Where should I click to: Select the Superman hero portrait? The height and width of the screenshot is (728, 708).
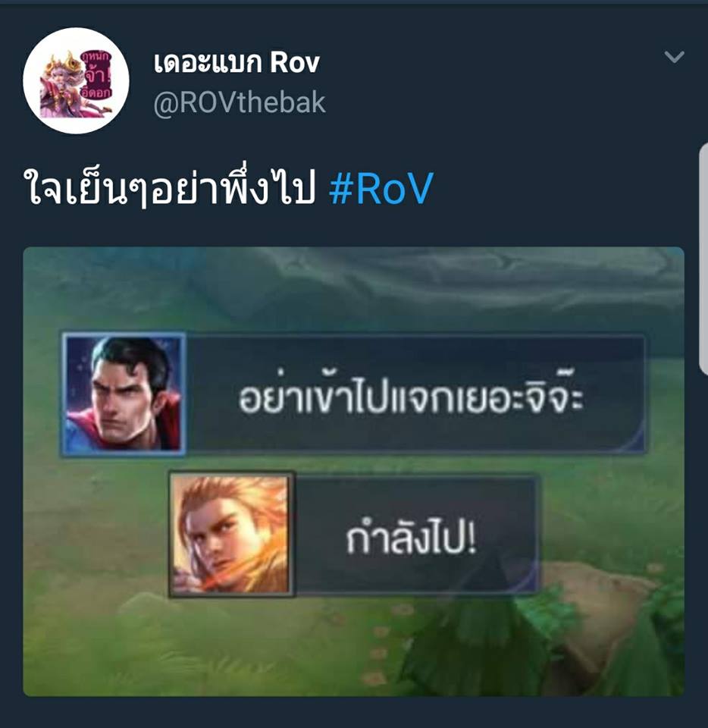click(x=124, y=394)
